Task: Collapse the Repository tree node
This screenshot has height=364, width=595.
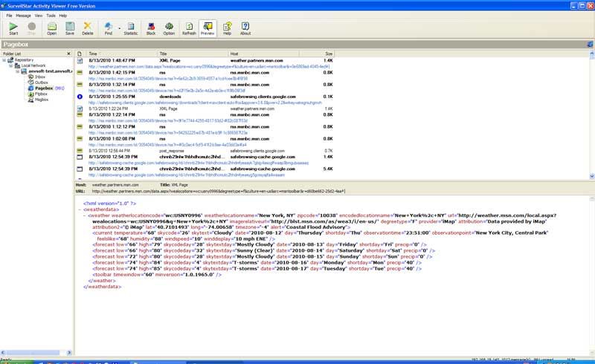Action: click(4, 60)
